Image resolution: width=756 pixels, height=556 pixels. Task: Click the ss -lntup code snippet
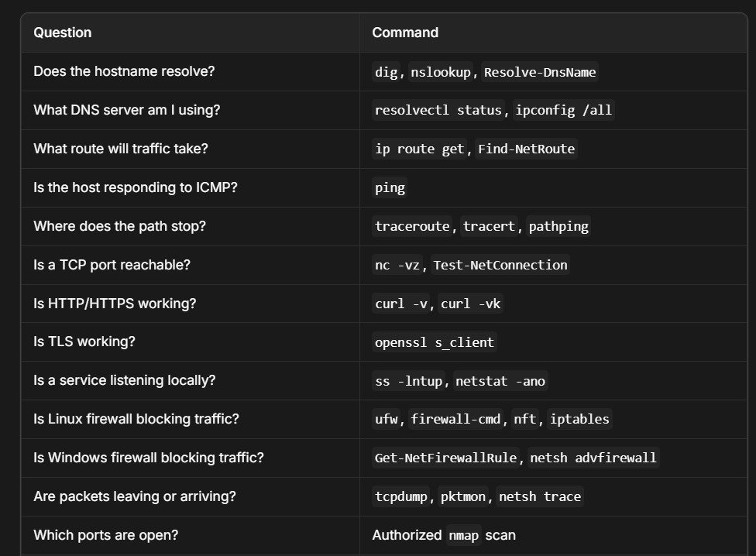point(409,381)
